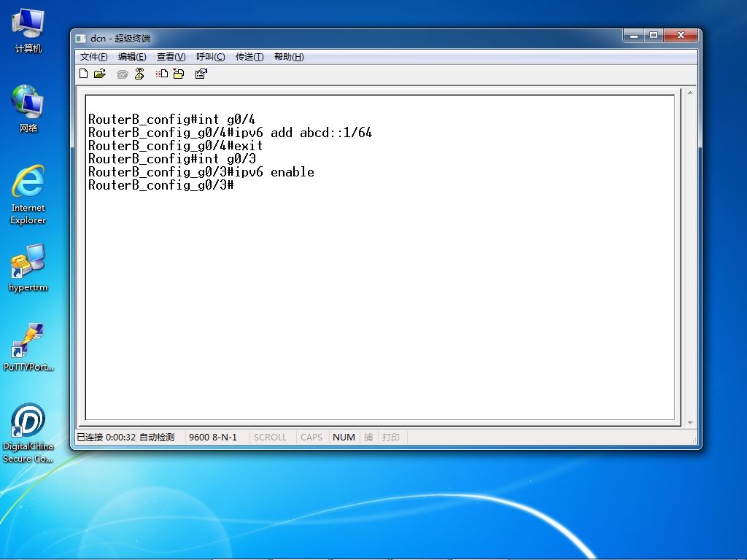Click the 'RouterB_config#int g0/4' line
Viewport: 747px width, 560px height.
point(171,120)
